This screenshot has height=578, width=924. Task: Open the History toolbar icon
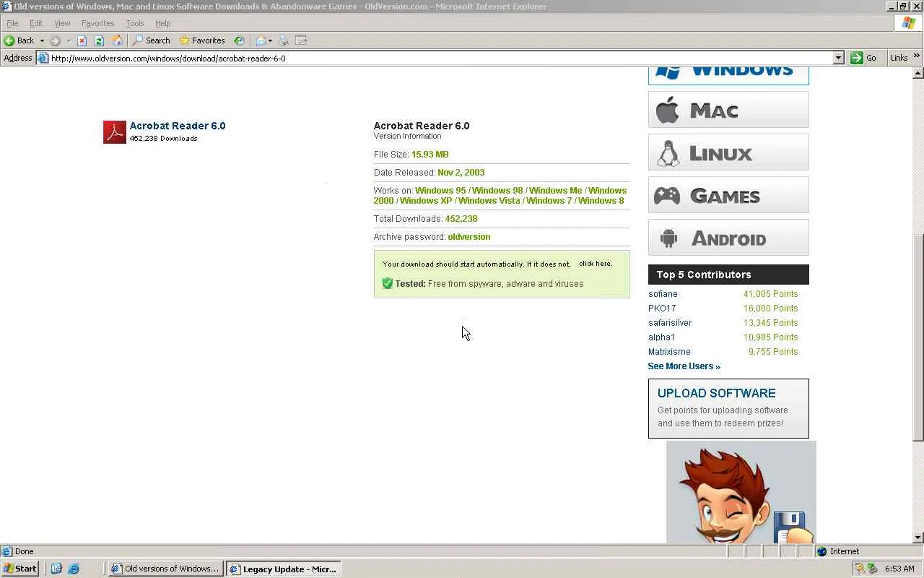(x=239, y=40)
